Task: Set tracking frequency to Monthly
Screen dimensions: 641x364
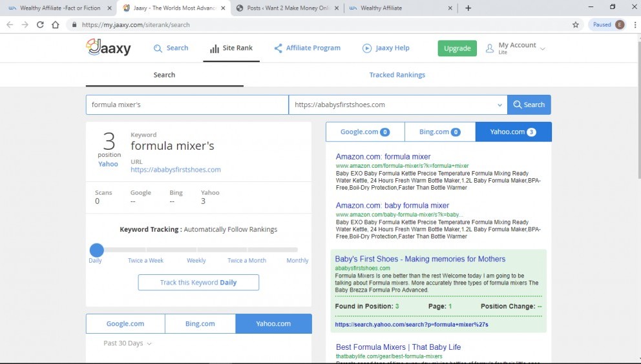Action: click(x=297, y=260)
